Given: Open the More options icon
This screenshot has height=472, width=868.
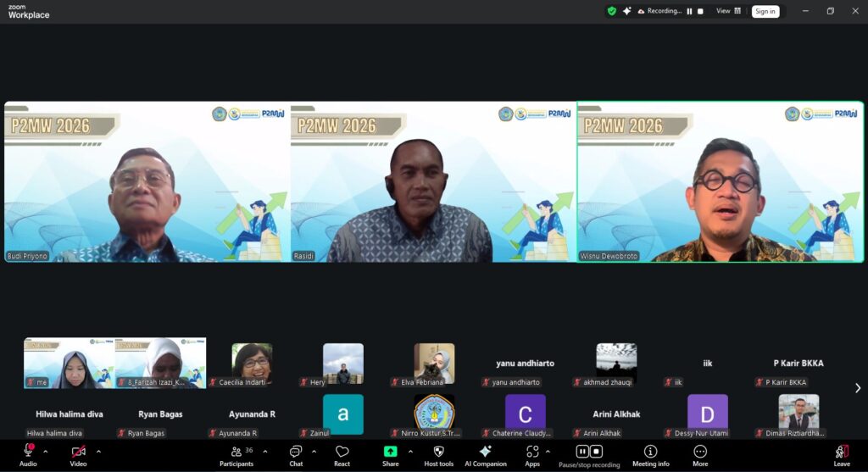Looking at the screenshot, I should [699, 452].
